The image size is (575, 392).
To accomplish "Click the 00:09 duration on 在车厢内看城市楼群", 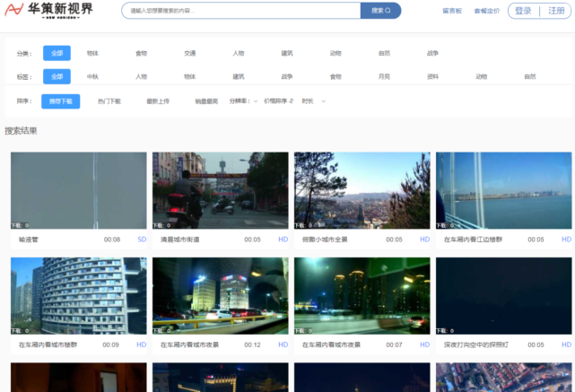I will click(110, 344).
